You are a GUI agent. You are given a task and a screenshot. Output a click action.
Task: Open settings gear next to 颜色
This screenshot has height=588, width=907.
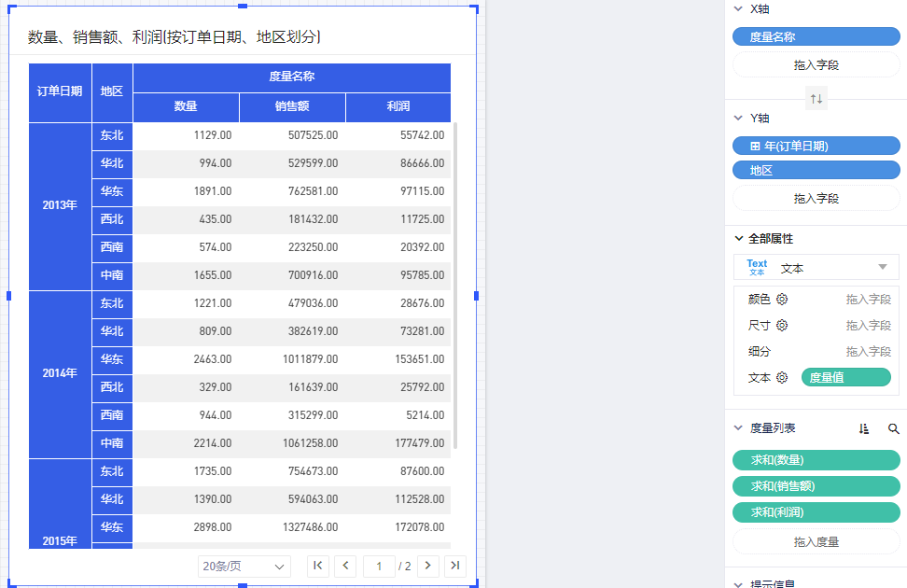(782, 300)
